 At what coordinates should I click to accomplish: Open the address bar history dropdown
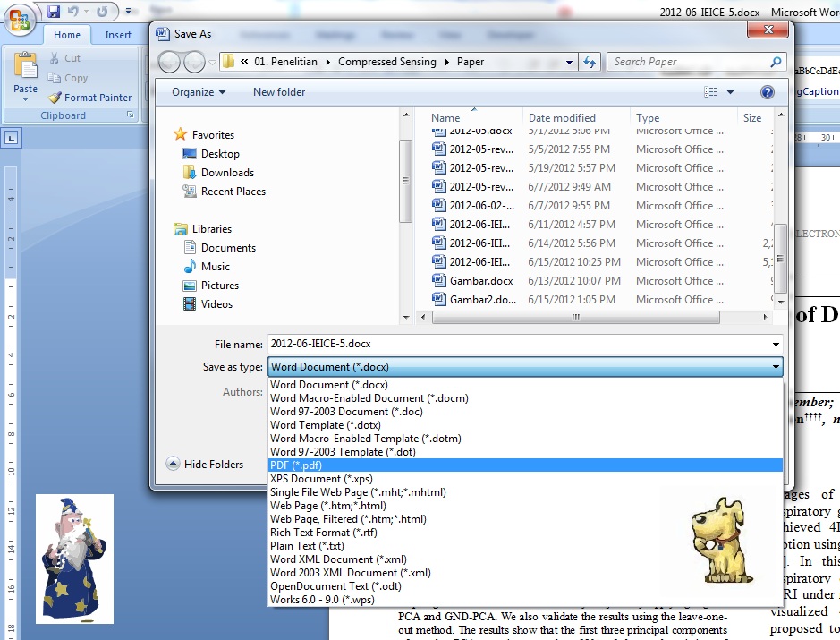569,62
